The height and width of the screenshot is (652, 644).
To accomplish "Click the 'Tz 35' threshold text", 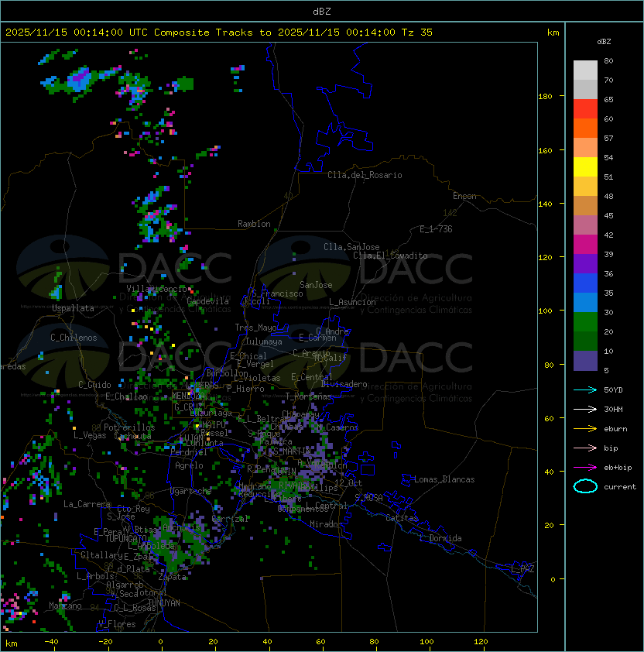I will [417, 33].
